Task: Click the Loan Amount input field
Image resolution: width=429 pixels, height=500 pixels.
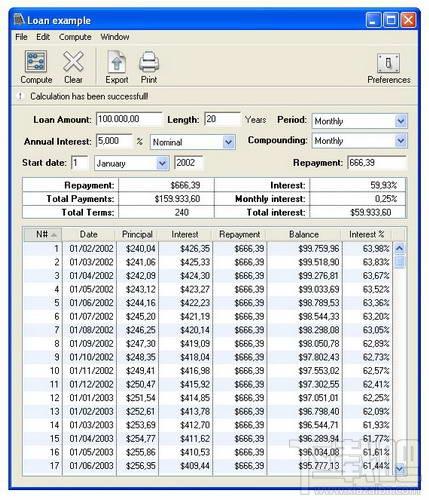Action: point(129,119)
